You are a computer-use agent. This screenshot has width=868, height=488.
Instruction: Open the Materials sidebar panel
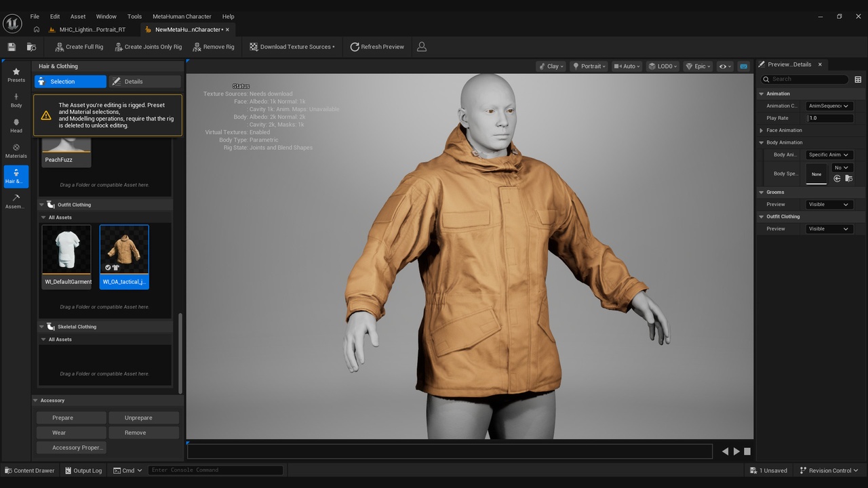(x=16, y=151)
